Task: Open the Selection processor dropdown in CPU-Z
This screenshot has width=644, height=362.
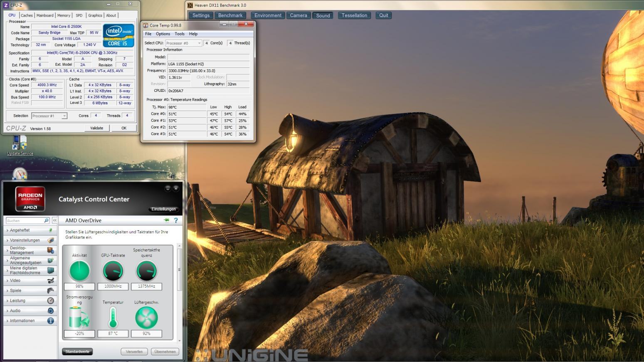Action: click(49, 116)
